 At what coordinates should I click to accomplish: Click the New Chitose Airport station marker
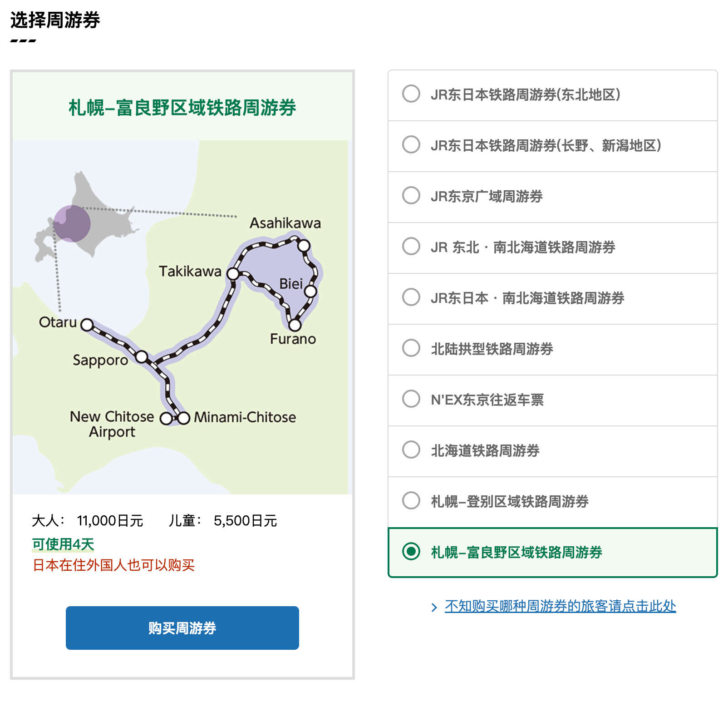[x=167, y=418]
